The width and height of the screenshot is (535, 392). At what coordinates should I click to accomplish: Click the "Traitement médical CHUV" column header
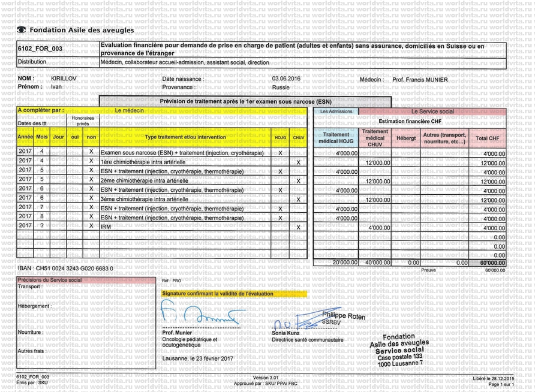tap(375, 138)
